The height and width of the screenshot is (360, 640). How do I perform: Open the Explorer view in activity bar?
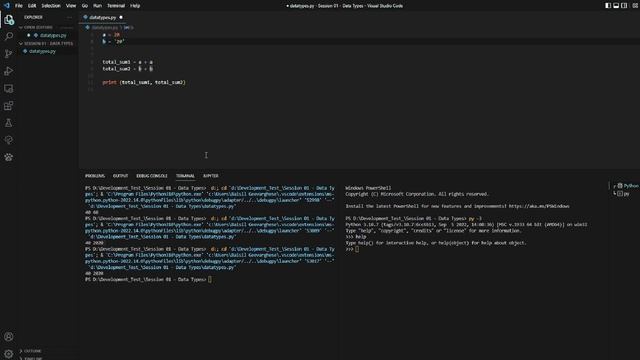click(9, 20)
